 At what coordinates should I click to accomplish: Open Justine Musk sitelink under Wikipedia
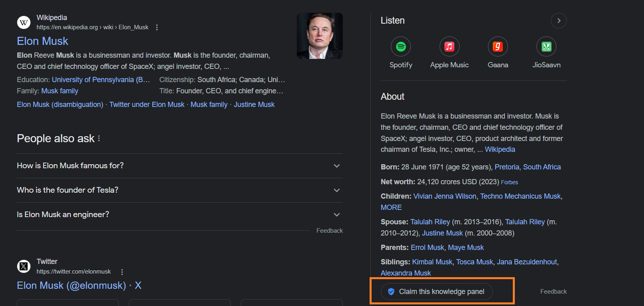tap(254, 105)
